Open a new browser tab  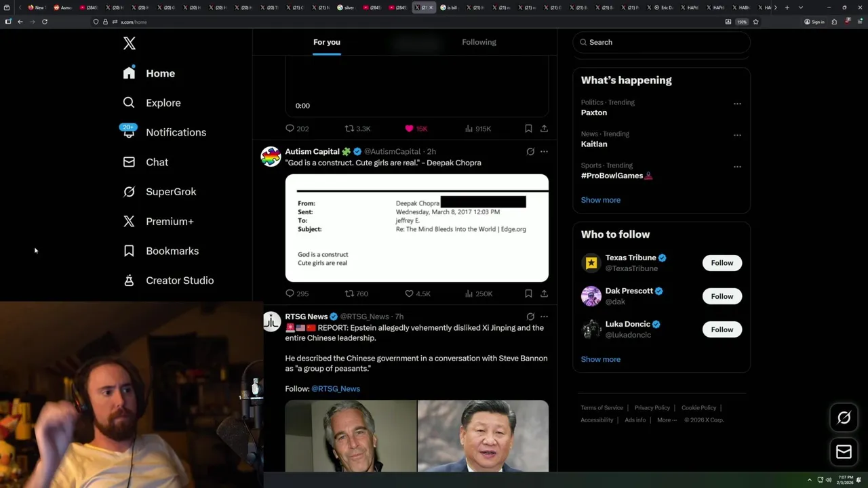(787, 7)
